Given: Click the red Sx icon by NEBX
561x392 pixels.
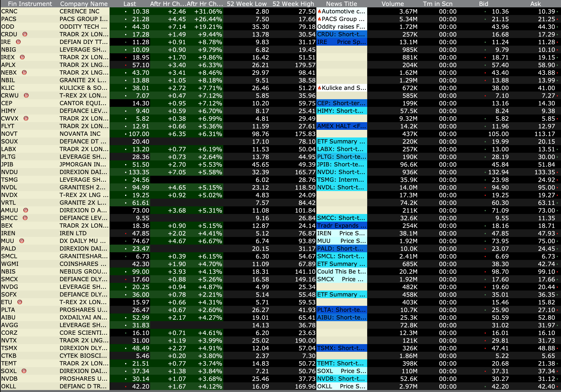Looking at the screenshot, I should 24,73.
